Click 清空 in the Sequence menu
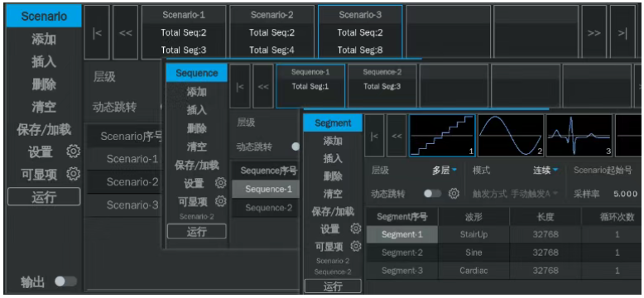The width and height of the screenshot is (644, 298). [197, 147]
